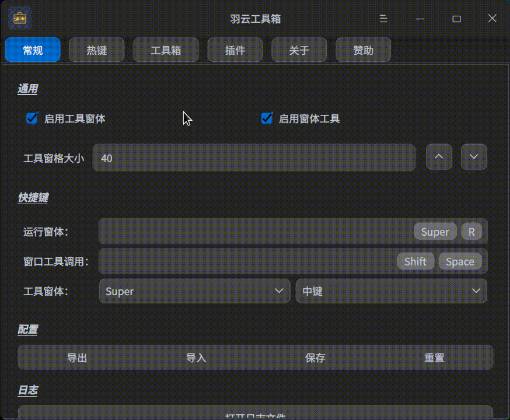This screenshot has height=420, width=510.
Task: Click the 导出 configuration button
Action: pos(78,358)
